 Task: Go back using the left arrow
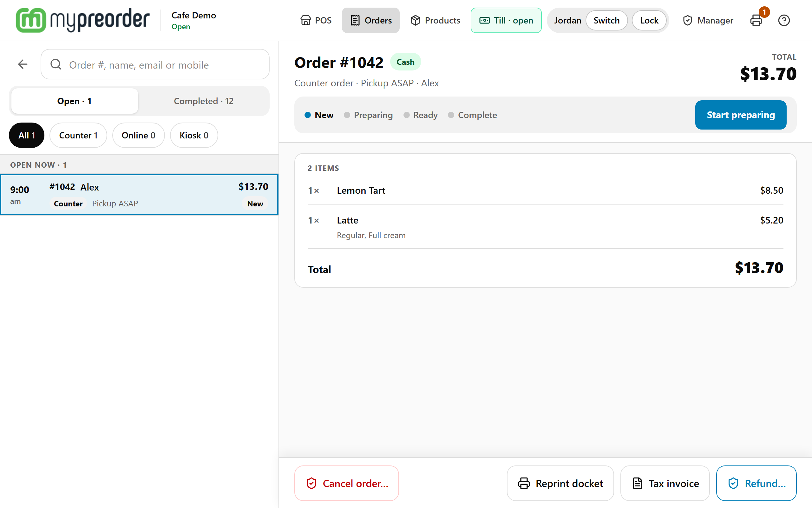(23, 64)
